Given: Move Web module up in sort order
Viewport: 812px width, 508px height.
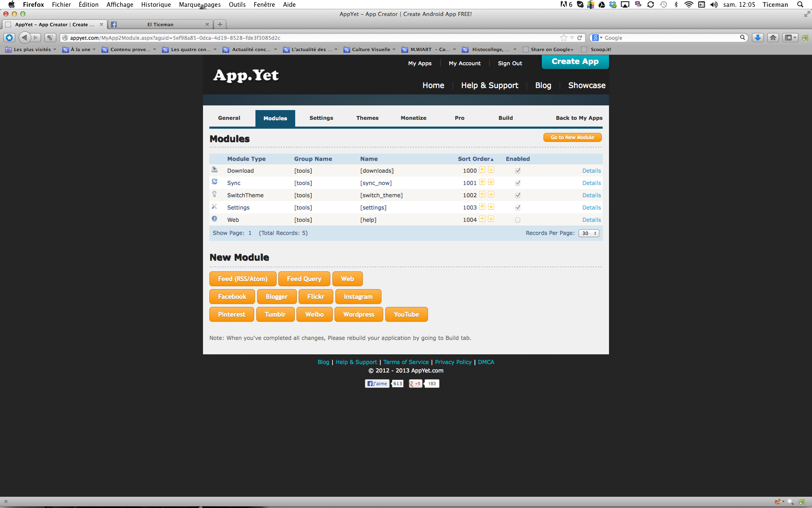Looking at the screenshot, I should (x=482, y=219).
